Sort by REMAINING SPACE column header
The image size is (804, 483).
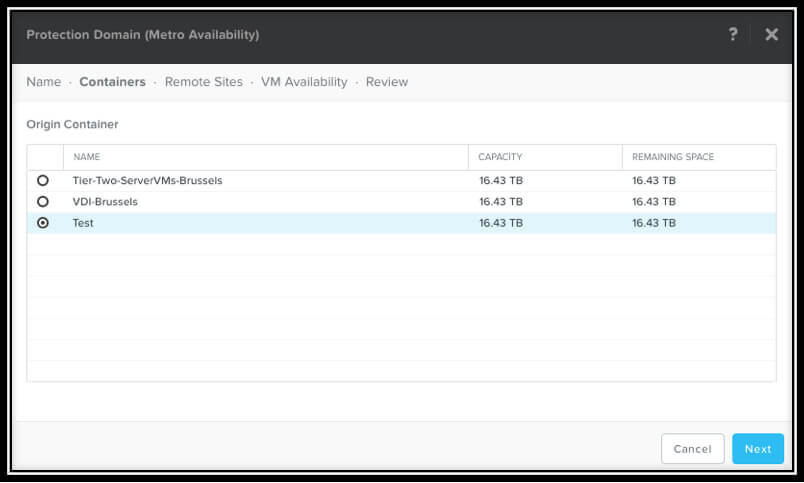[x=672, y=157]
